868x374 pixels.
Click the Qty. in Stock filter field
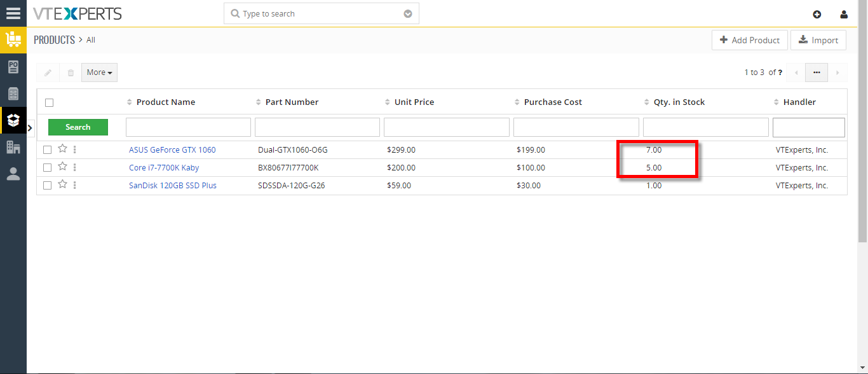pyautogui.click(x=706, y=127)
